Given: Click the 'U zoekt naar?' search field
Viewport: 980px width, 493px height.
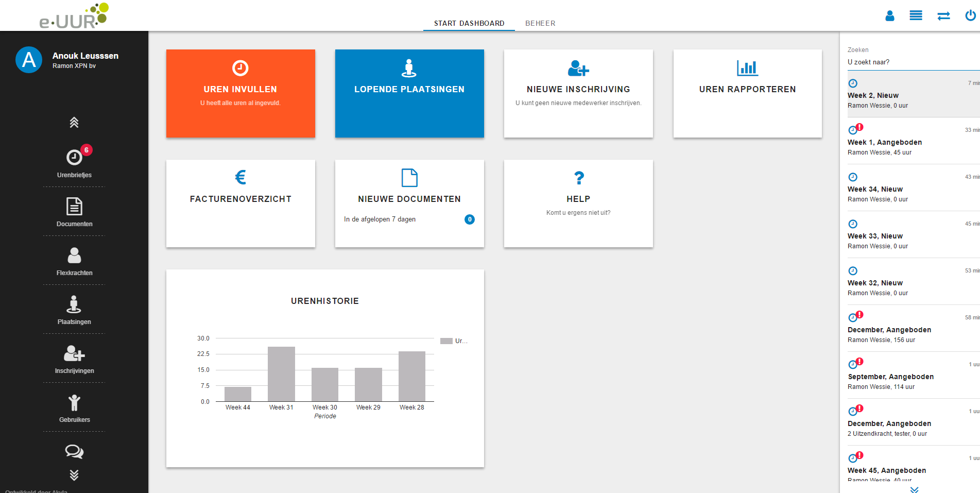Looking at the screenshot, I should [x=913, y=62].
